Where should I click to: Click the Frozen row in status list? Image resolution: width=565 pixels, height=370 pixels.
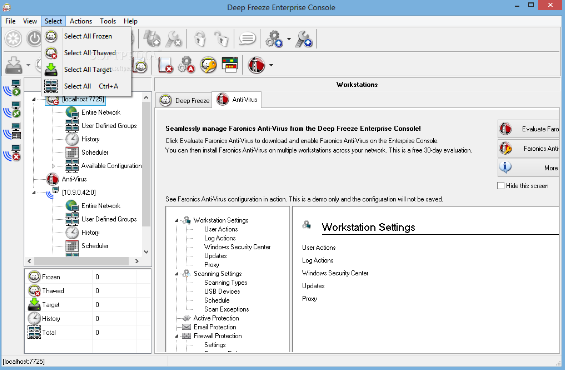88,277
